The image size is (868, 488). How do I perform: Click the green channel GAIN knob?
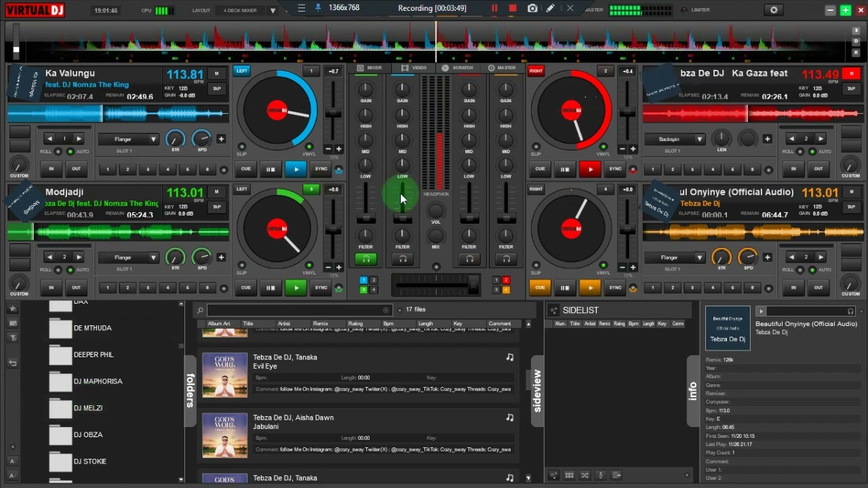tap(366, 89)
